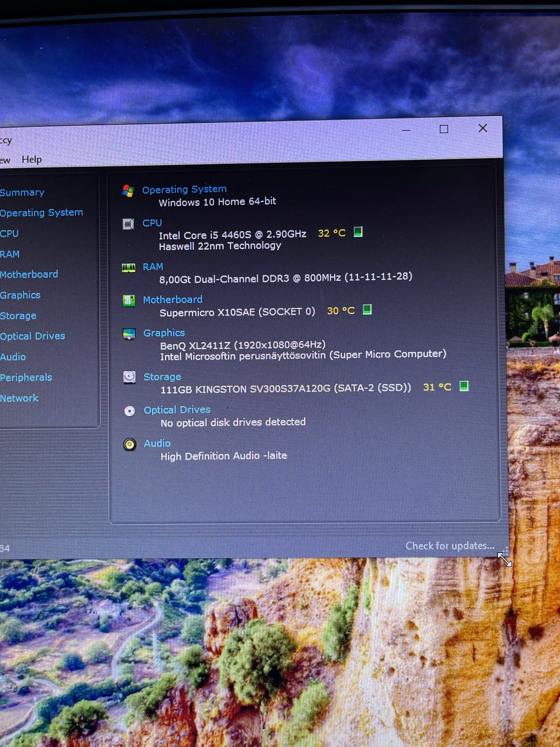Select Optical Drives in the sidebar
This screenshot has height=747, width=560.
tap(33, 336)
